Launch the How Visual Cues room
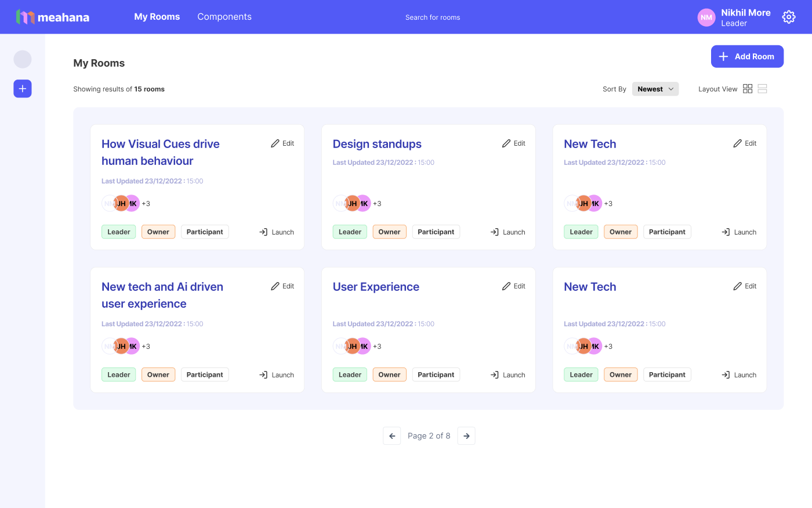 (x=277, y=232)
